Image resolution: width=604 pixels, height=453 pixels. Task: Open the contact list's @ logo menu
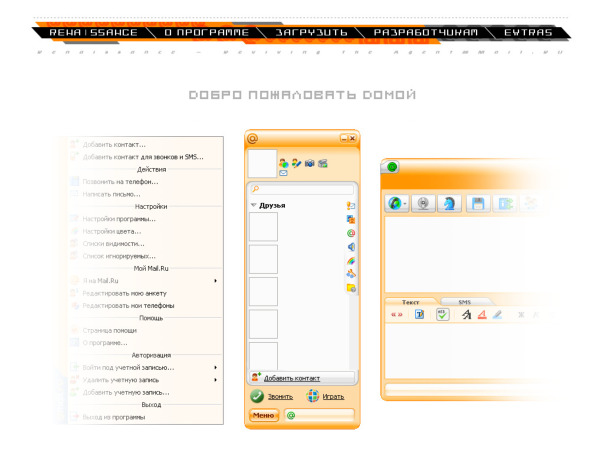252,139
